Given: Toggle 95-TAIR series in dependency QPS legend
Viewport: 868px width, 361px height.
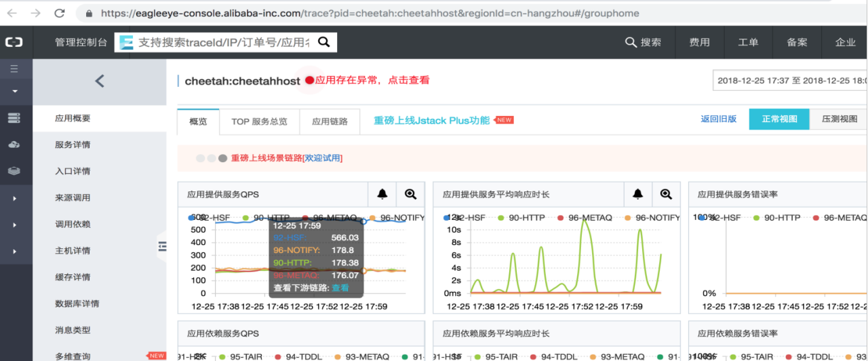Looking at the screenshot, I should point(241,356).
